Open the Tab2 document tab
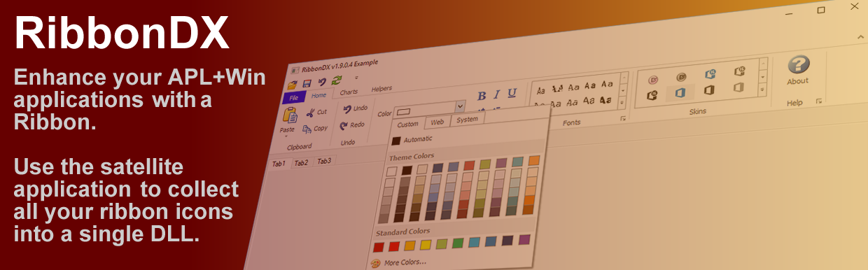This screenshot has width=868, height=270. pyautogui.click(x=301, y=163)
